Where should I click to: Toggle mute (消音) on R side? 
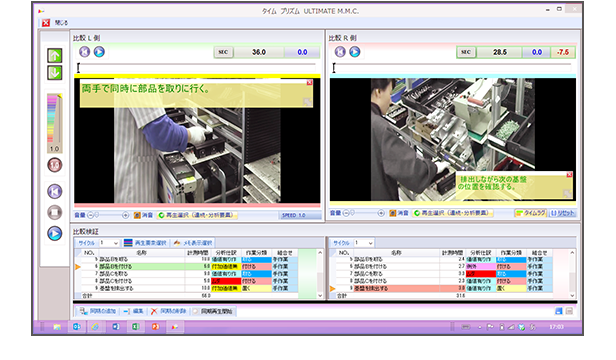point(399,213)
